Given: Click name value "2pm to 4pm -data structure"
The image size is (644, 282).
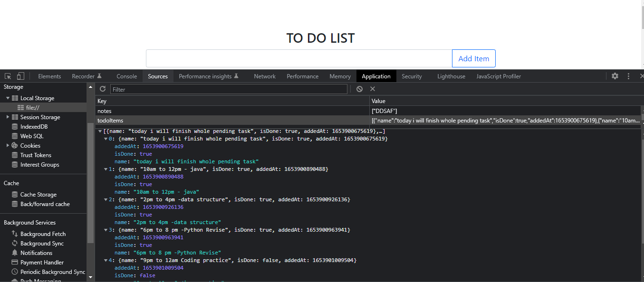Looking at the screenshot, I should pyautogui.click(x=177, y=222).
